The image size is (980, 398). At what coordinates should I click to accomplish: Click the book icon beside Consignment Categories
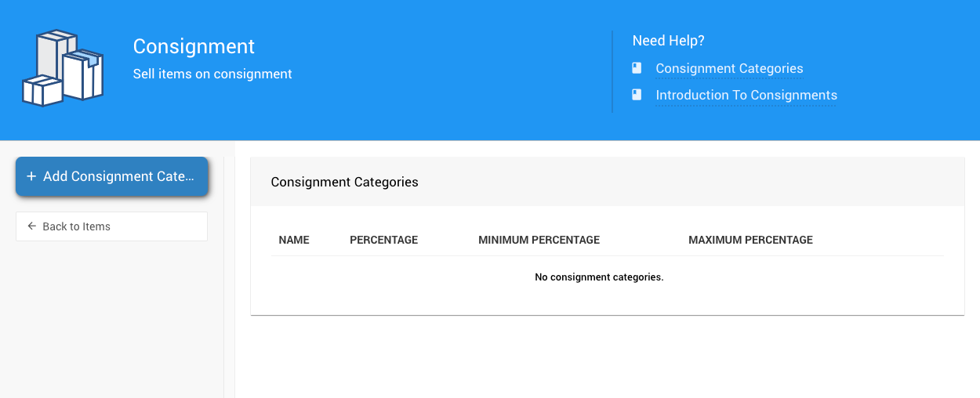click(x=637, y=68)
